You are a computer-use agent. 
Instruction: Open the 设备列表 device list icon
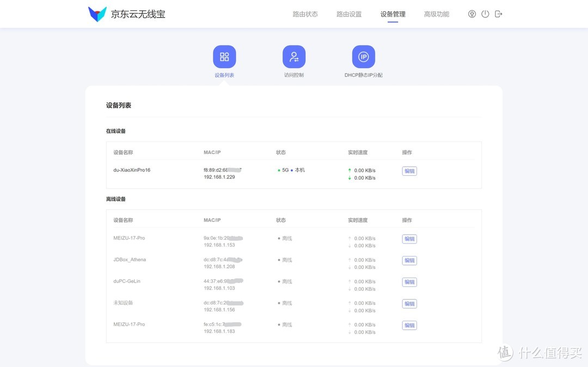[224, 56]
